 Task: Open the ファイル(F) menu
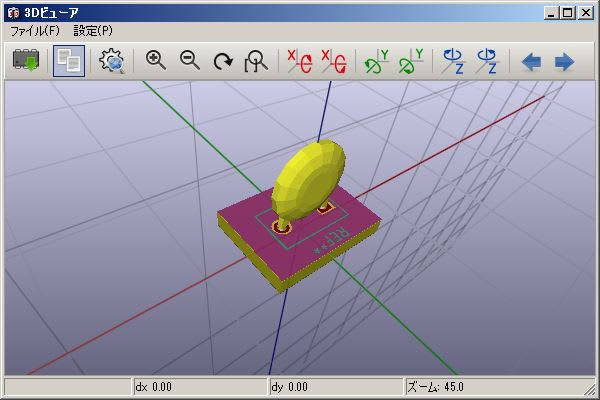coord(35,31)
